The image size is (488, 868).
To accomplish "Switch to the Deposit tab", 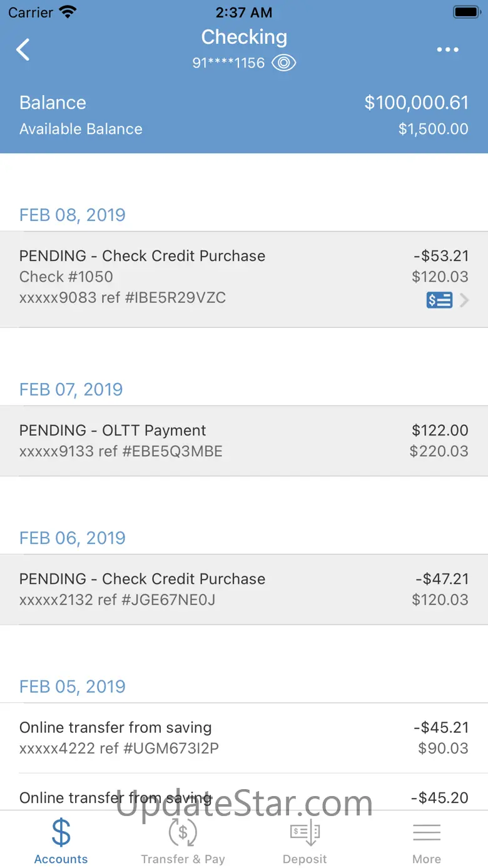I will click(x=305, y=859).
